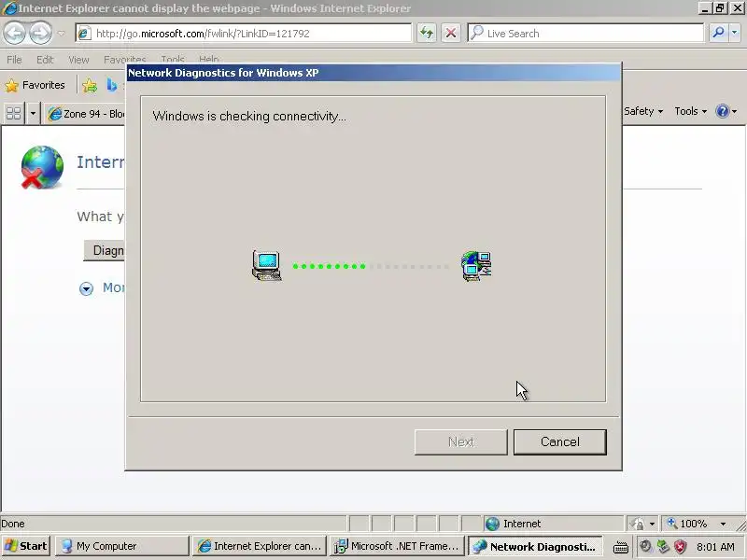Click the magnifier Search button
The width and height of the screenshot is (747, 560).
click(718, 34)
